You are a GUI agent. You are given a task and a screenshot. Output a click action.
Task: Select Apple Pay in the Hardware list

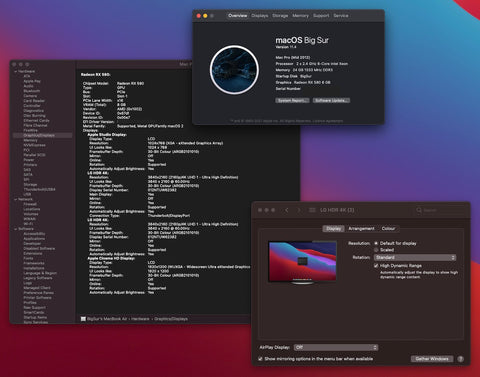32,81
